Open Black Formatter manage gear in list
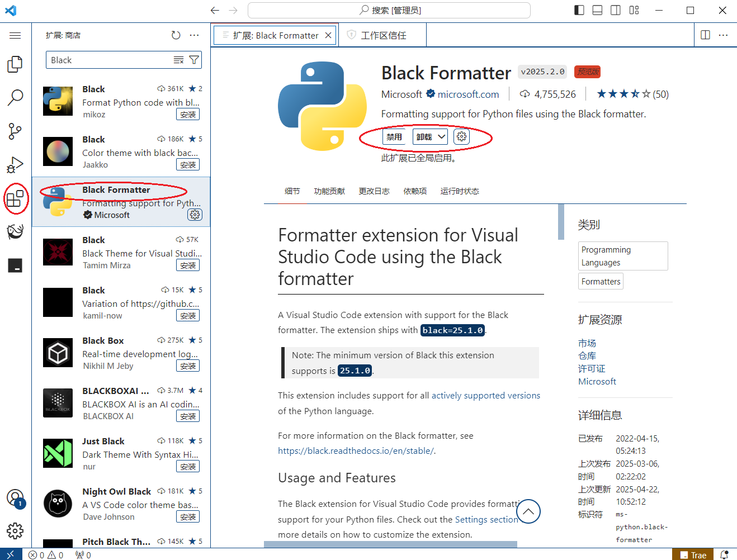 pos(195,215)
